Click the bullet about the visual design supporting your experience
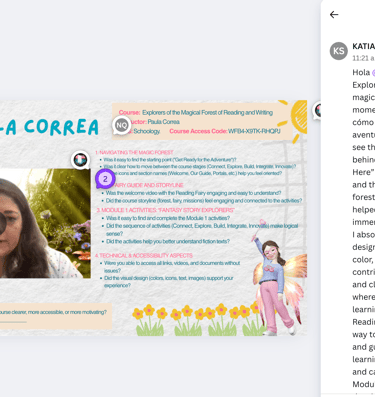 click(168, 282)
